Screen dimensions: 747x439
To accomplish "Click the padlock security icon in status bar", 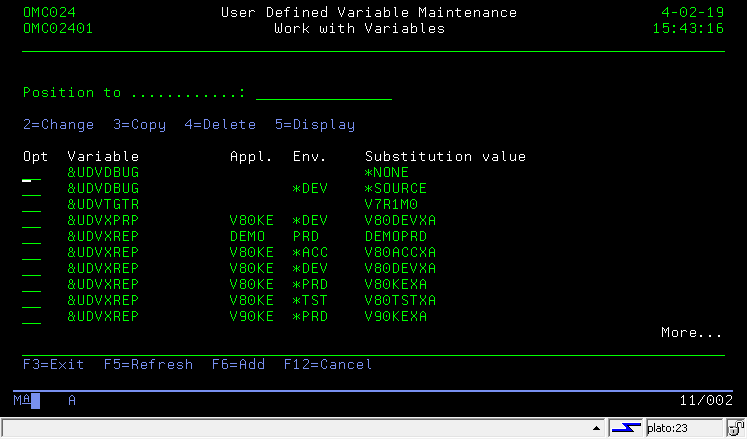I will point(736,428).
